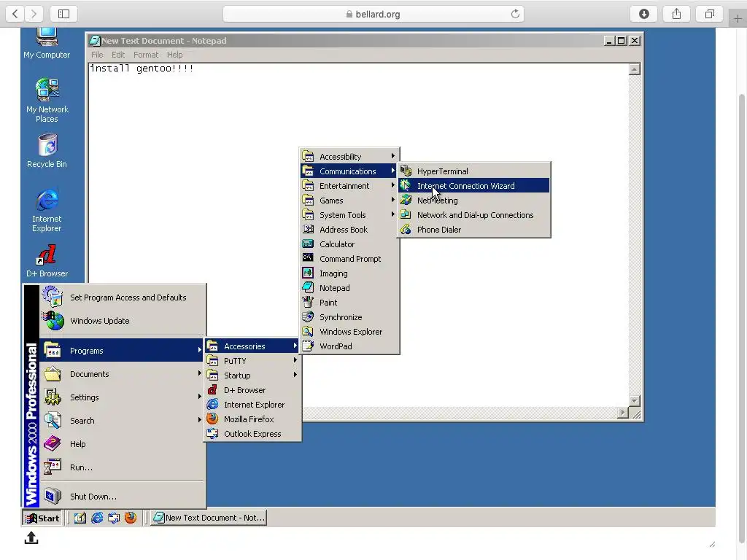Expand the Startup program group
The height and width of the screenshot is (560, 747).
click(x=252, y=376)
